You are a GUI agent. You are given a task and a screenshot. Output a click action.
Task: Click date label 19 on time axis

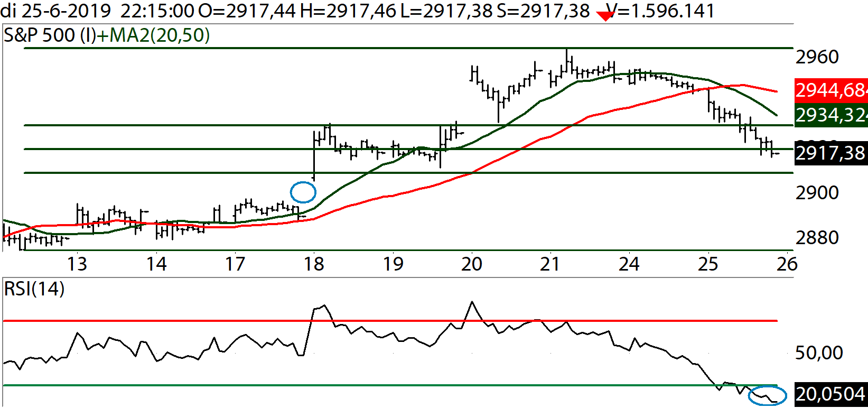pos(393,264)
